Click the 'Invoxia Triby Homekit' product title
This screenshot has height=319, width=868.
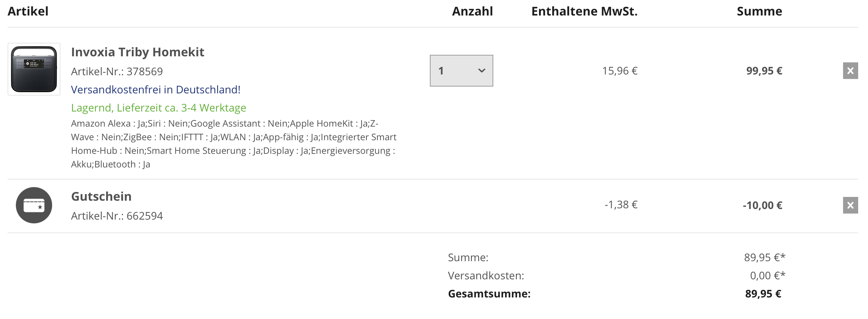[137, 52]
